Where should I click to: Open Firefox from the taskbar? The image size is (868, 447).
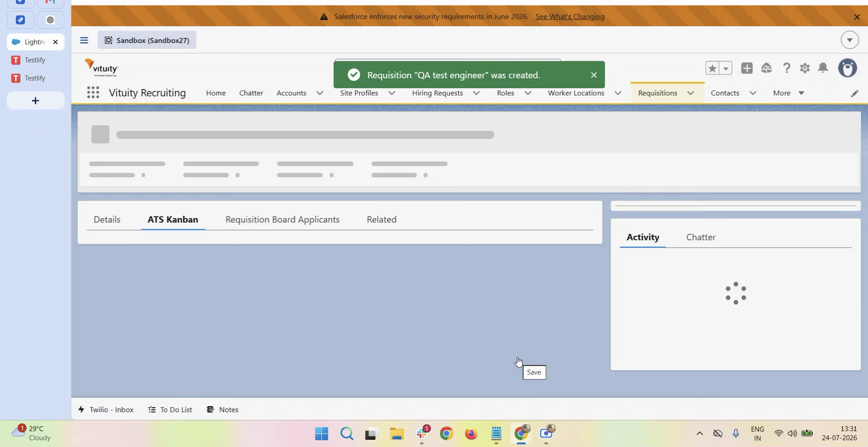471,434
